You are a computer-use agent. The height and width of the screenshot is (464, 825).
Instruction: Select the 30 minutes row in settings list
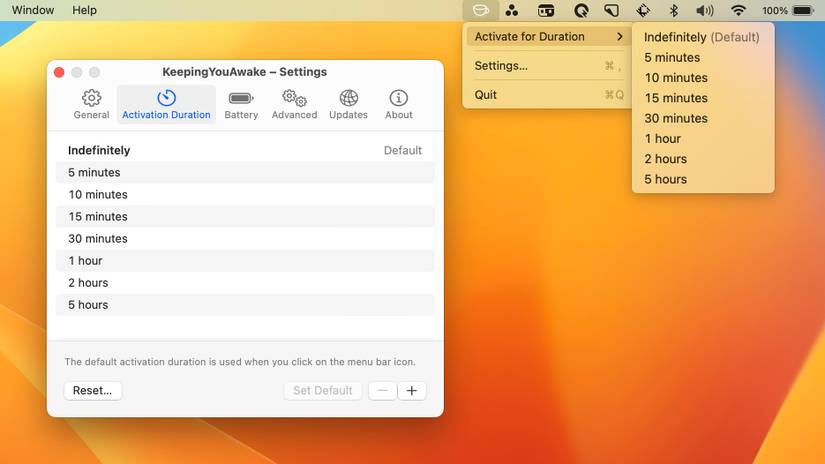click(x=245, y=239)
